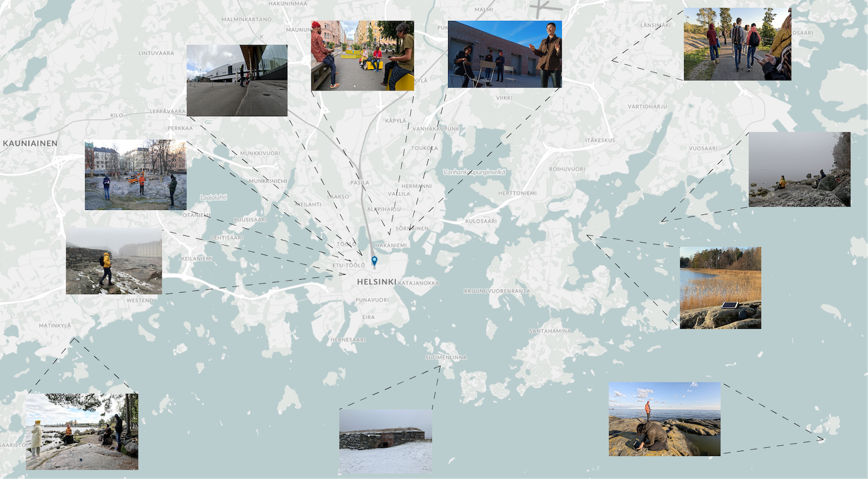Click the LEPPÄVAARA map label
Screen dimensions: 868x479
(x=167, y=111)
